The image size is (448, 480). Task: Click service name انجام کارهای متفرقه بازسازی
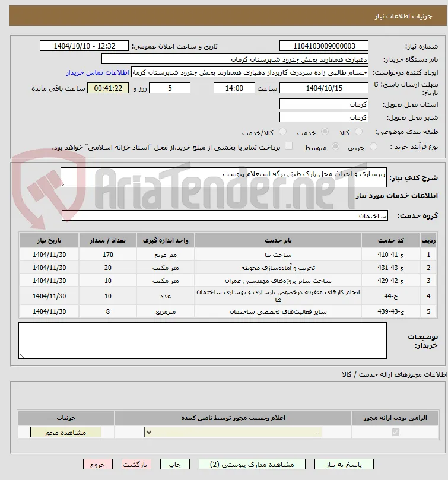click(278, 296)
